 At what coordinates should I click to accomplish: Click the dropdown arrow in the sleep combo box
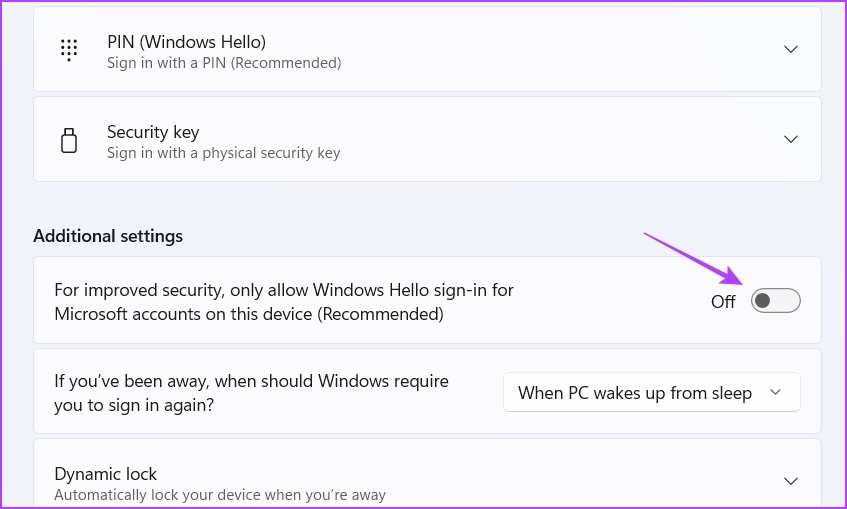coord(775,392)
